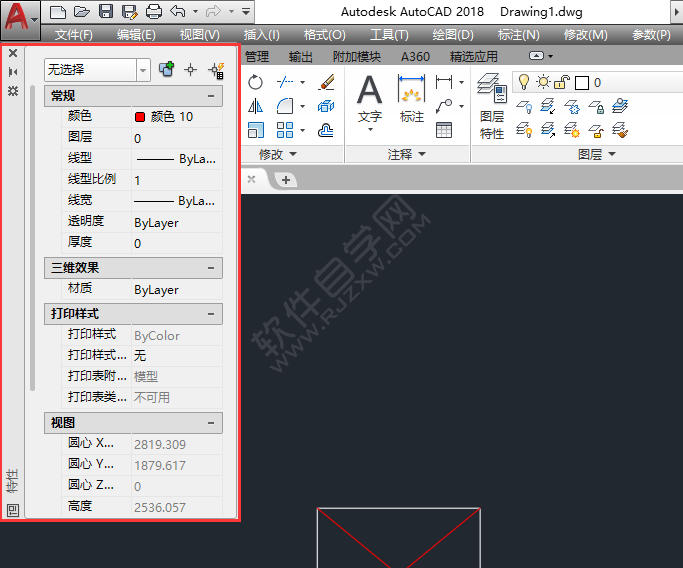
Task: Undo the last action
Action: tap(178, 11)
